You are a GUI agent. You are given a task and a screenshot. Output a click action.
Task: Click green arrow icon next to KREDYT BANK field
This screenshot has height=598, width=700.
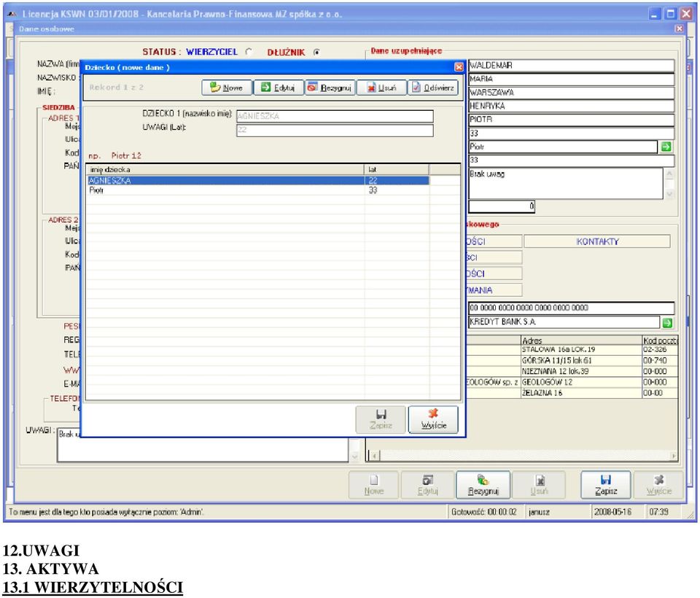tap(667, 323)
